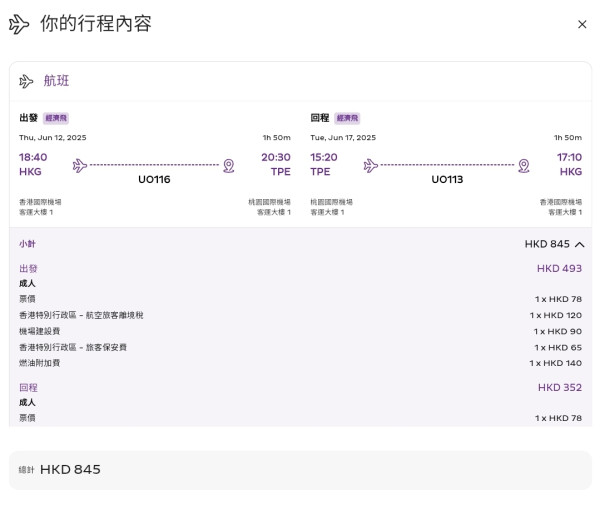This screenshot has height=520, width=600.
Task: Click the 小計 label
Action: click(x=27, y=244)
